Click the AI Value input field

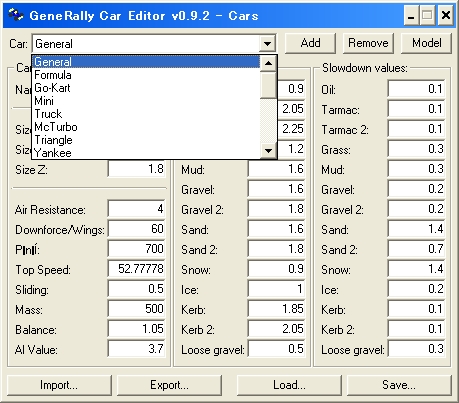(x=137, y=349)
